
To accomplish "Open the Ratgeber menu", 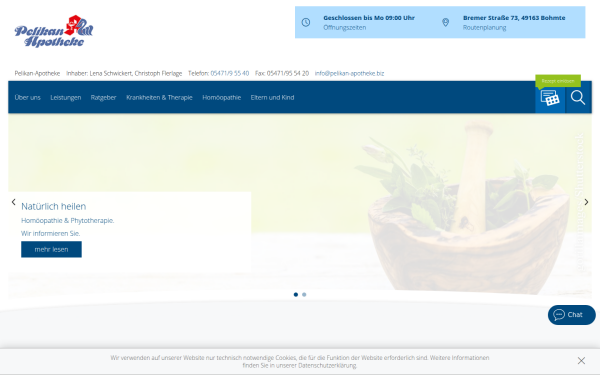I will click(103, 98).
